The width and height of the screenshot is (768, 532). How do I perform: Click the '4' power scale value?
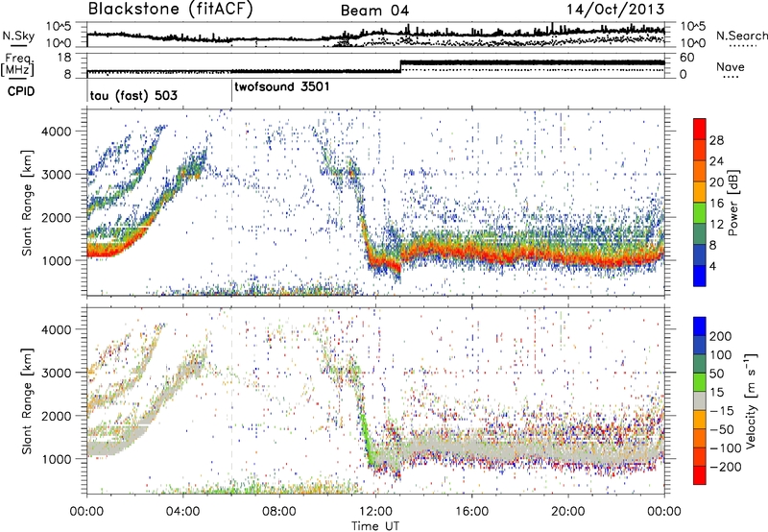[x=712, y=266]
